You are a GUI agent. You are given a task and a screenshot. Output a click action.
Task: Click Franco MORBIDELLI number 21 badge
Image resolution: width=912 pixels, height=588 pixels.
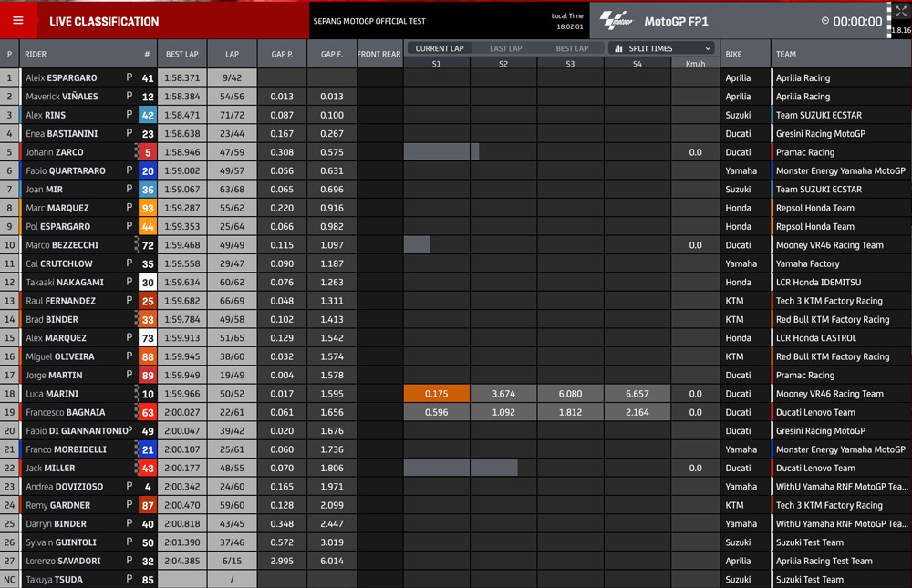148,449
